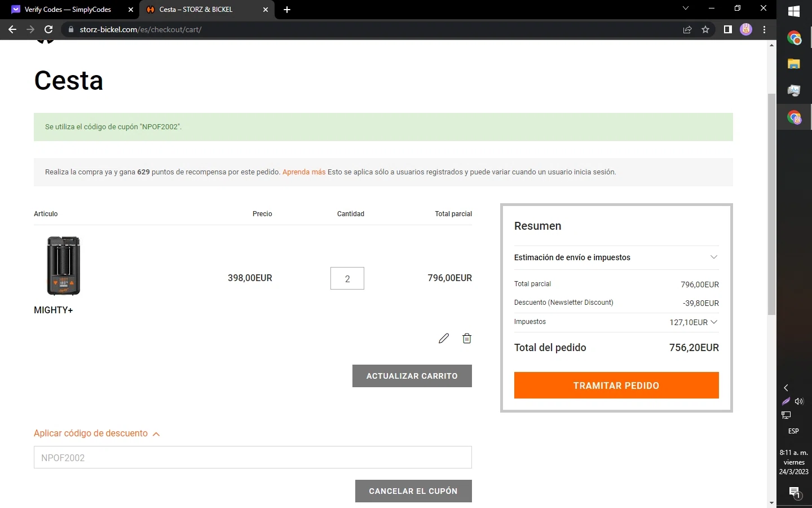Open the tab search chevron in title bar
The width and height of the screenshot is (812, 508).
click(686, 8)
